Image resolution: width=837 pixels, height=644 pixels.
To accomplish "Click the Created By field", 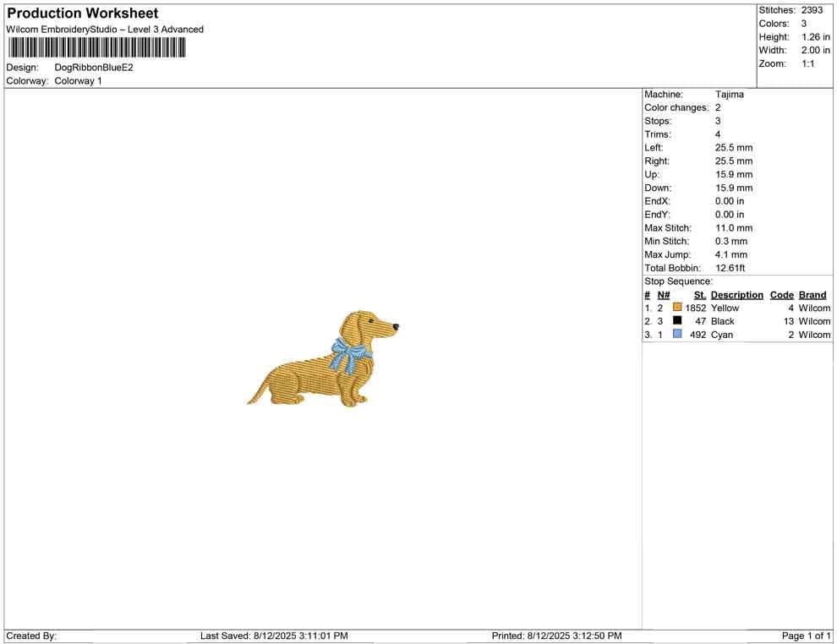I will pyautogui.click(x=32, y=636).
